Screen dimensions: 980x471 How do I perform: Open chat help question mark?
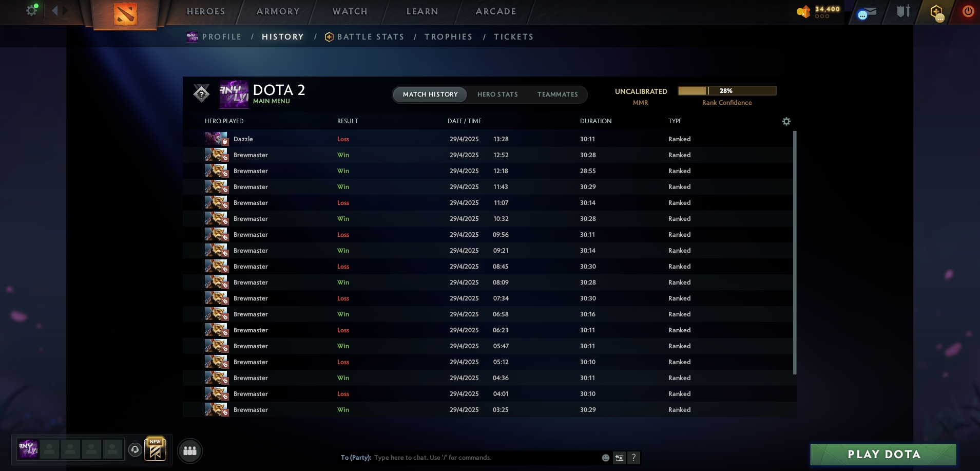pyautogui.click(x=634, y=458)
